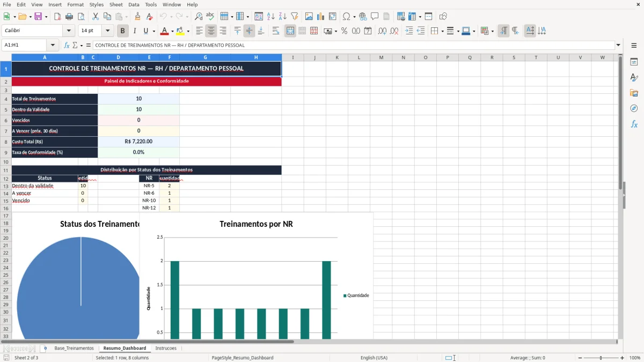
Task: Click the AutoFilter funnel icon
Action: [x=294, y=17]
